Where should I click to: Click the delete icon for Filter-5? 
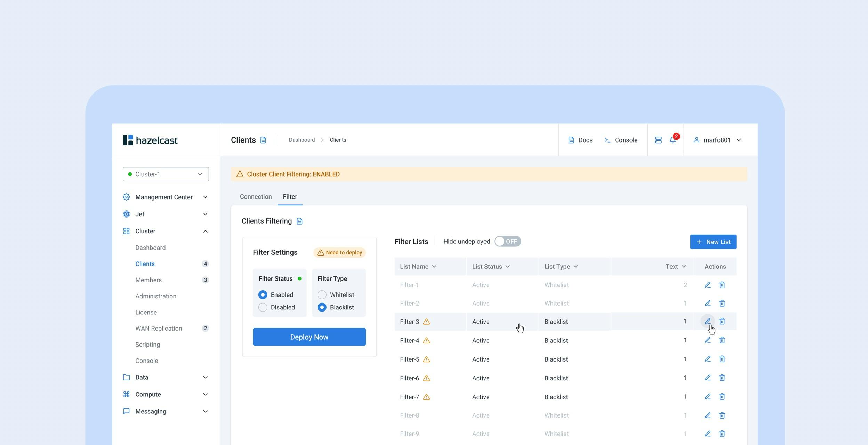click(x=722, y=359)
